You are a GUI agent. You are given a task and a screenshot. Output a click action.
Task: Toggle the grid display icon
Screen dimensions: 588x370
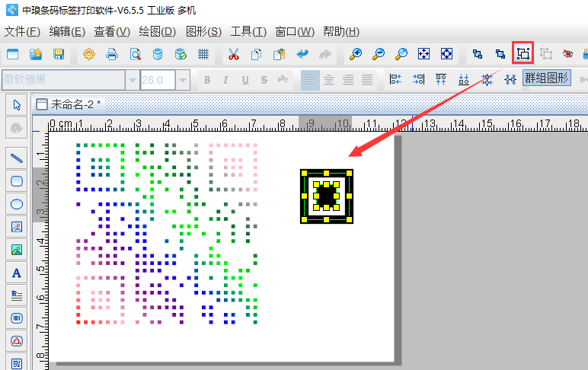pos(203,54)
